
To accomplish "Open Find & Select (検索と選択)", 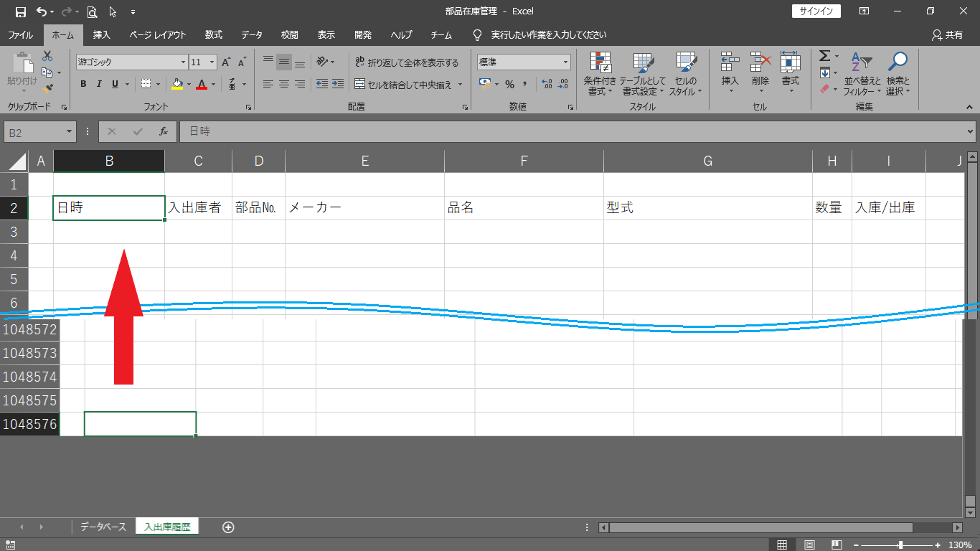I will coord(897,74).
